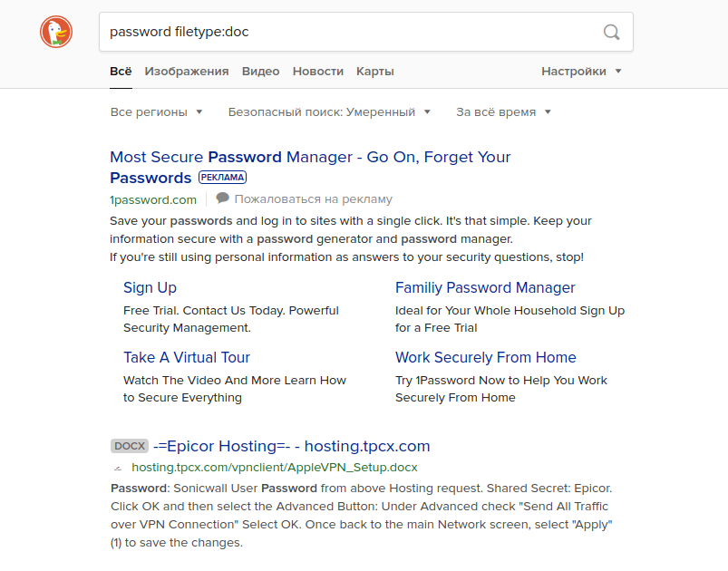Click Пожаловаться на рекламу link
Image resolution: width=728 pixels, height=571 pixels.
click(x=313, y=199)
